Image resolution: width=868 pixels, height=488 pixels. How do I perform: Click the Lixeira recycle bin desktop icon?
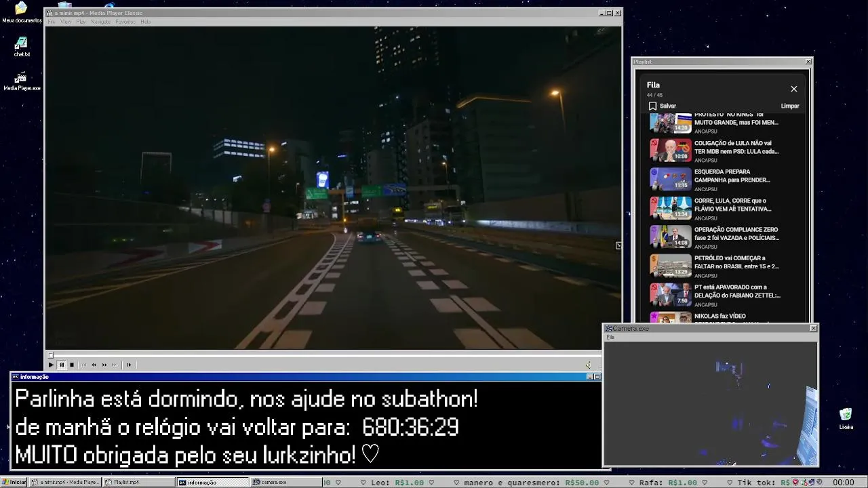pos(846,419)
